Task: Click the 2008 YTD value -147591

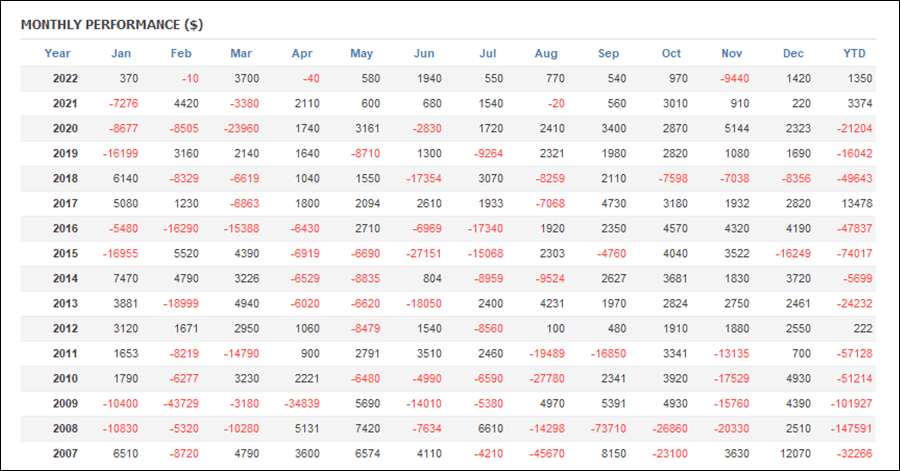Action: [852, 429]
